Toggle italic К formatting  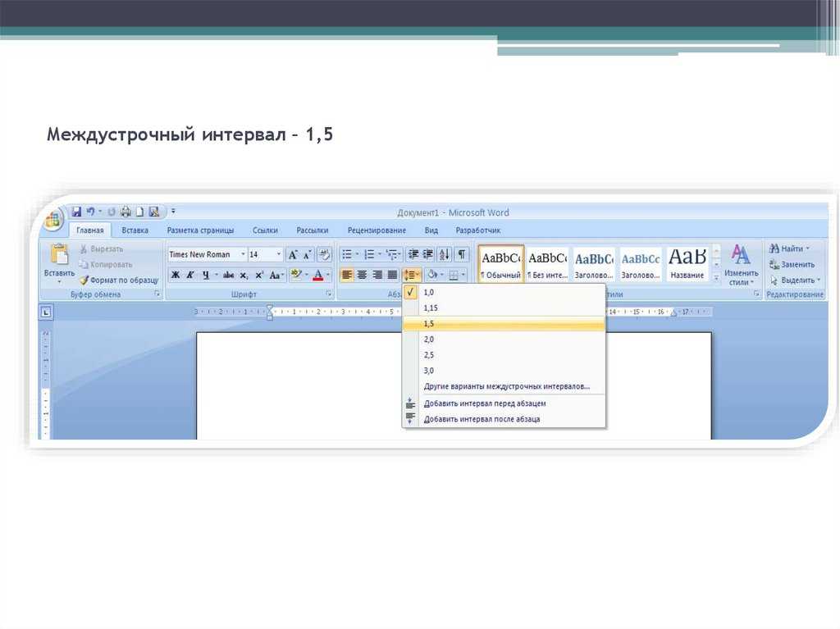(x=190, y=276)
